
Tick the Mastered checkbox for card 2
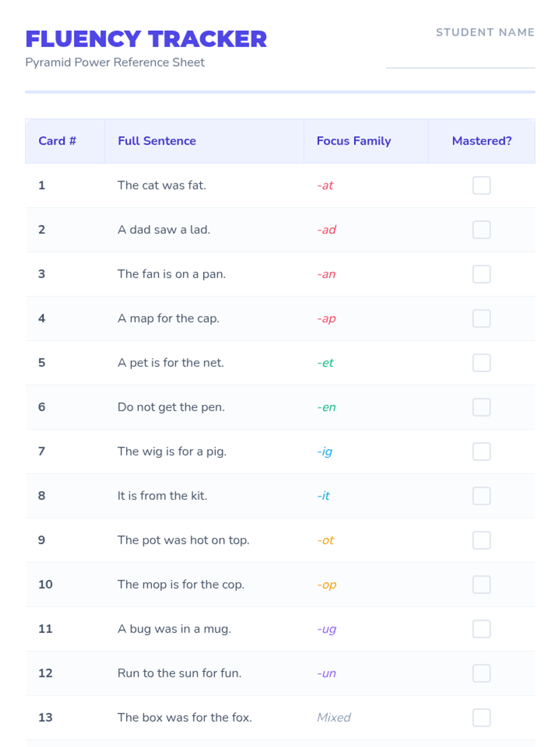[481, 230]
